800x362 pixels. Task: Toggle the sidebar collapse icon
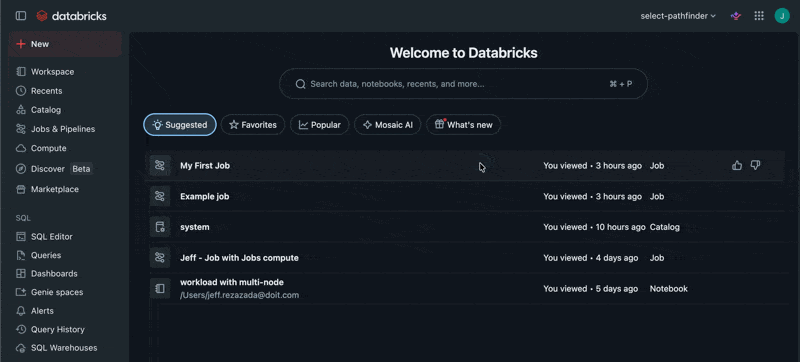click(x=21, y=16)
